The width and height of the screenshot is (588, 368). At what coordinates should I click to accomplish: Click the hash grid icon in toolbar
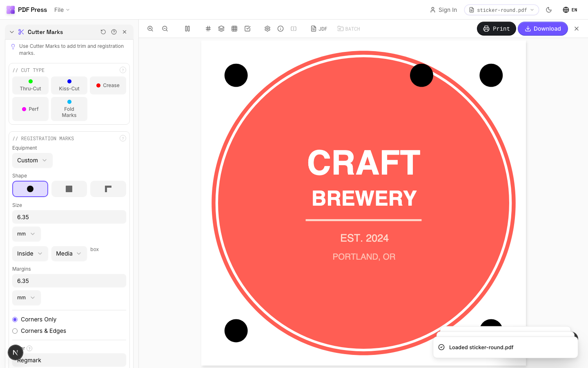208,29
